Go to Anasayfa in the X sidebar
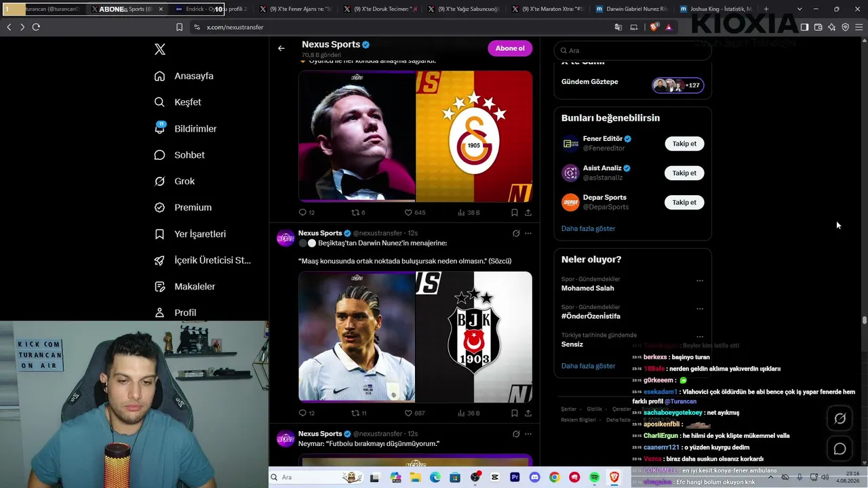The height and width of the screenshot is (488, 868). tap(184, 76)
